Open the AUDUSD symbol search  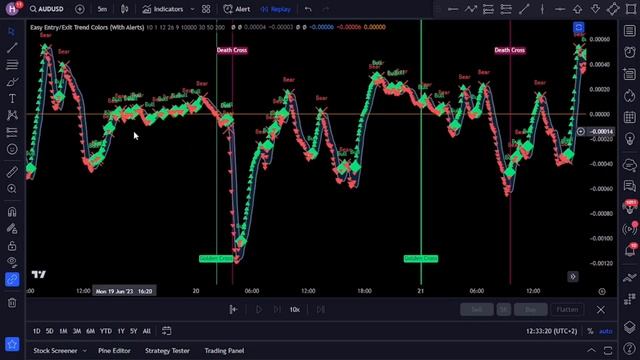(x=47, y=9)
